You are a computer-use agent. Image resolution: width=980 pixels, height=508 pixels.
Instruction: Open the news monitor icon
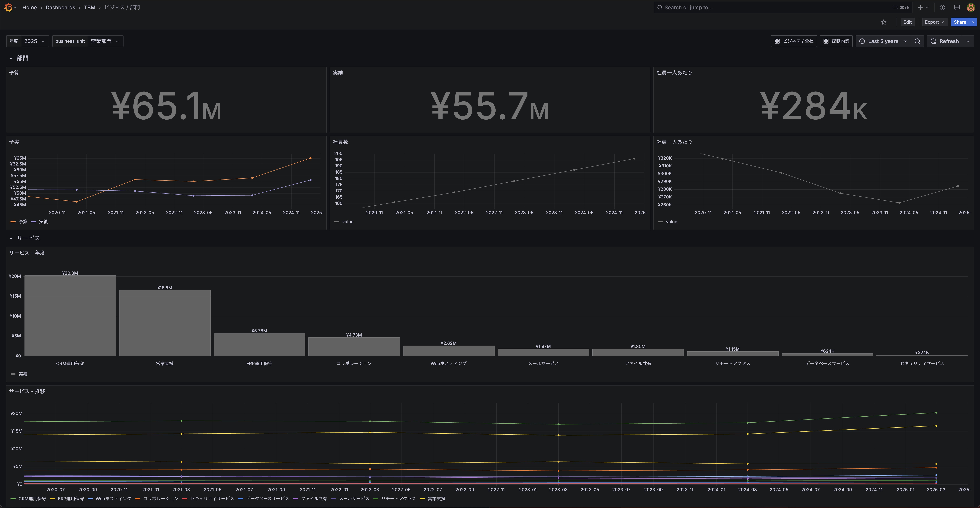click(957, 7)
